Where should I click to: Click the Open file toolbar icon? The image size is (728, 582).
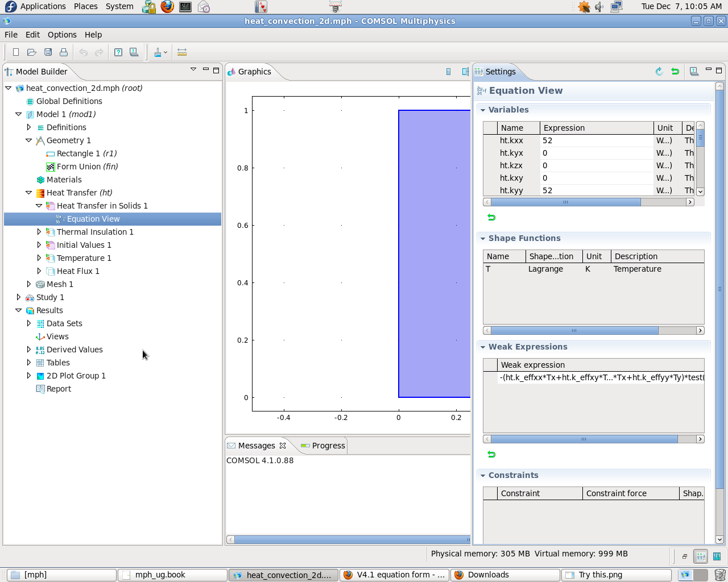[32, 52]
